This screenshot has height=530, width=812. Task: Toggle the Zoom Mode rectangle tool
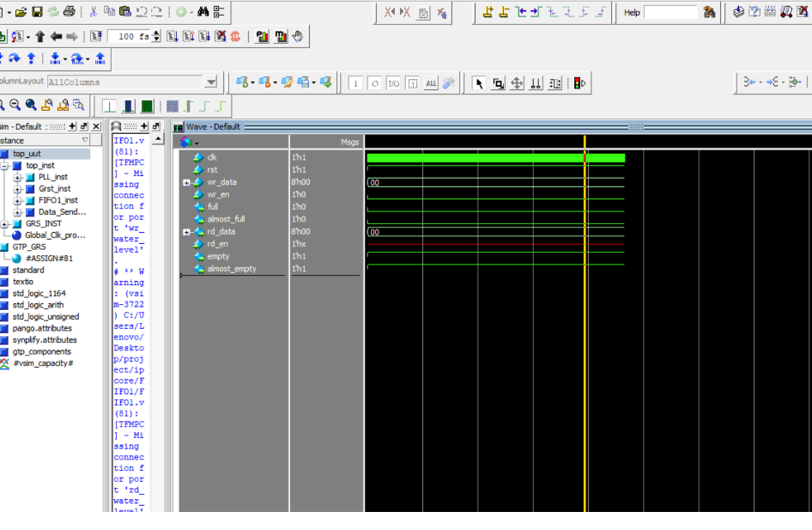[498, 83]
